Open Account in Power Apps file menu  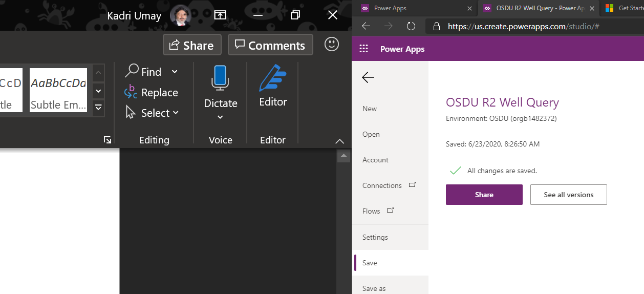390,160
